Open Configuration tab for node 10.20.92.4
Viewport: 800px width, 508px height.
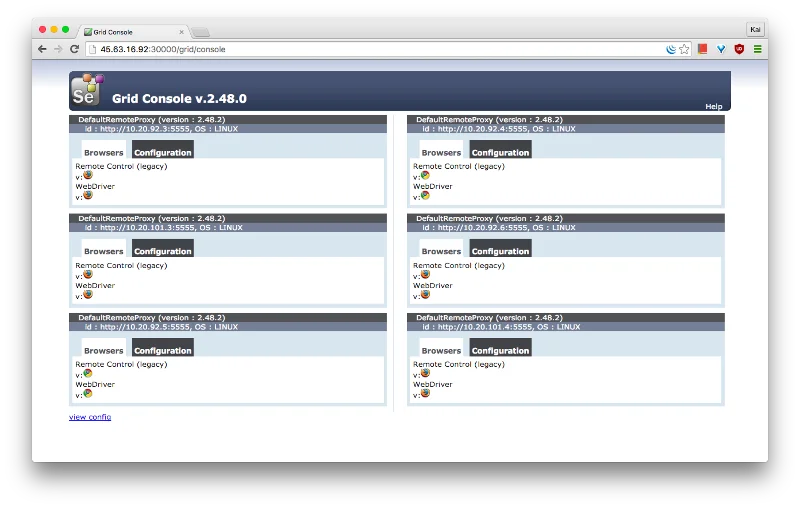[501, 150]
